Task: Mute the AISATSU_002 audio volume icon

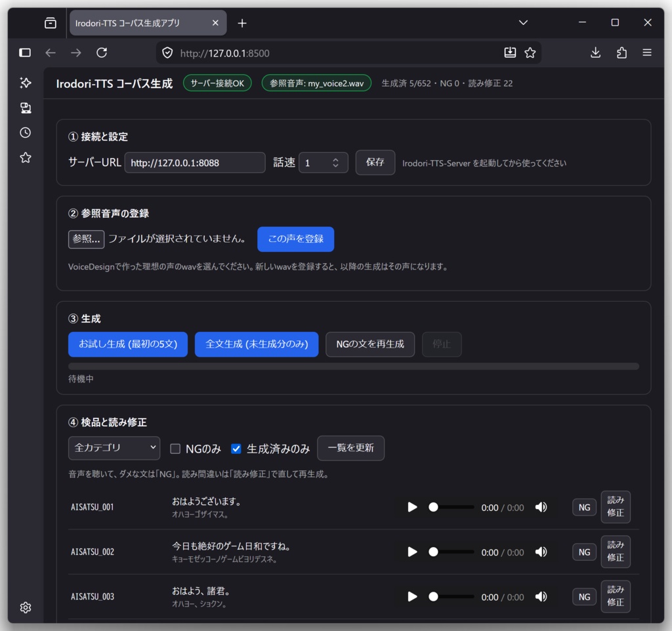Action: [541, 552]
